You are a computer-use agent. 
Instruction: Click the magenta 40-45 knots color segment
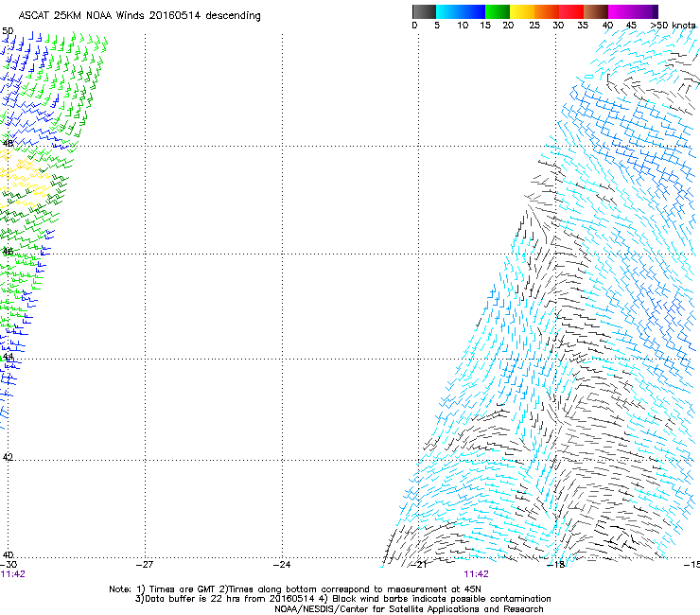[x=621, y=11]
